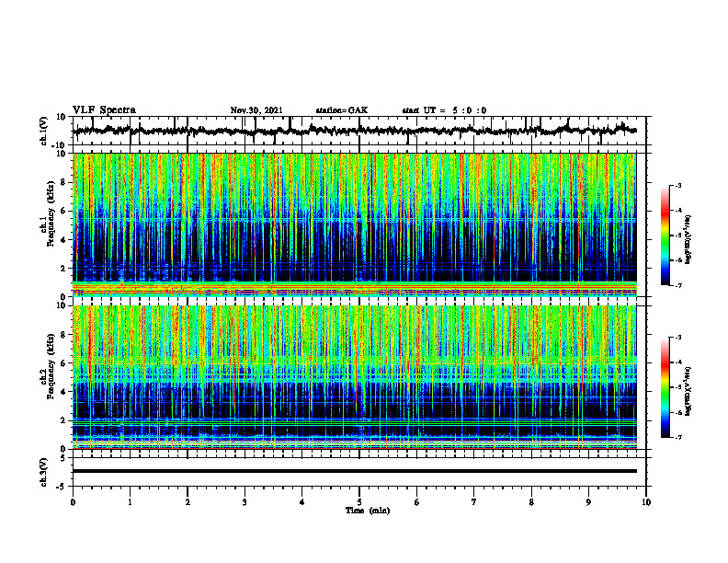This screenshot has height=563, width=728.
Task: Click time axis tick label "5"
Action: 359,502
